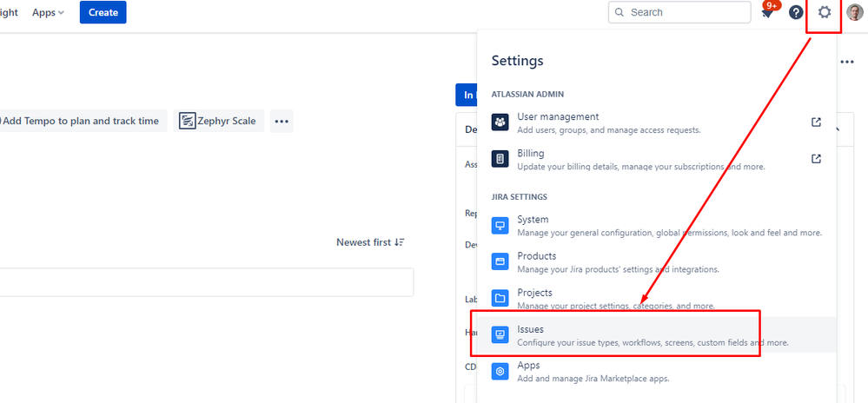Image resolution: width=868 pixels, height=403 pixels.
Task: Open User management settings
Action: pyautogui.click(x=656, y=122)
